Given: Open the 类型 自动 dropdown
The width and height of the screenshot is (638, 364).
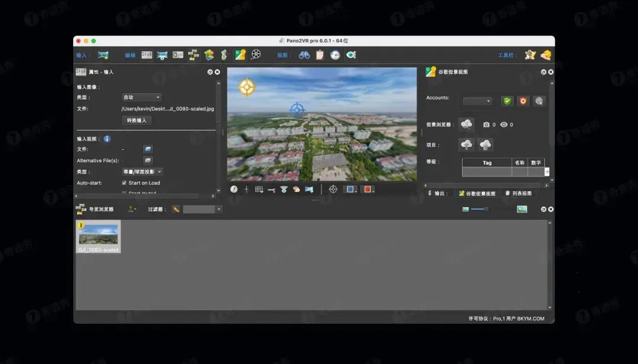Looking at the screenshot, I should pos(142,97).
